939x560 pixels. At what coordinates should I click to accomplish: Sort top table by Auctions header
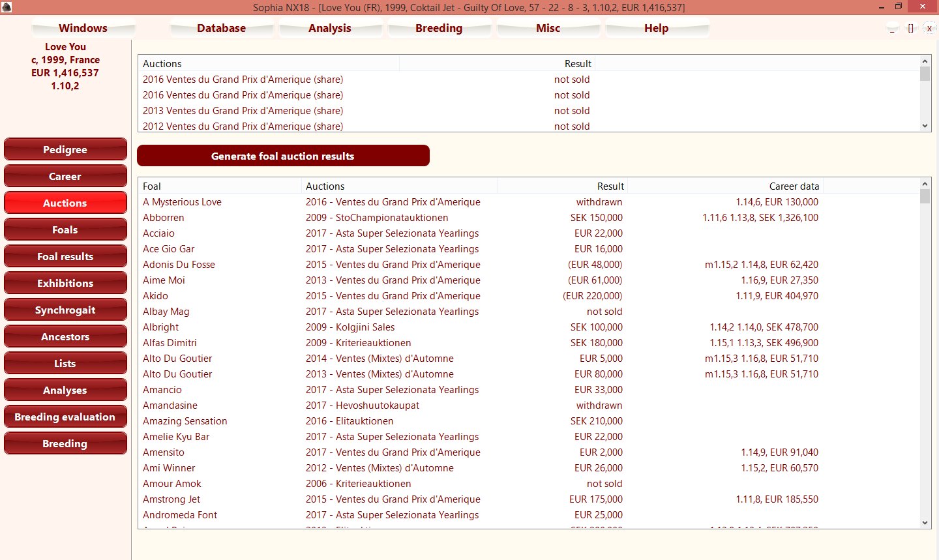click(269, 63)
